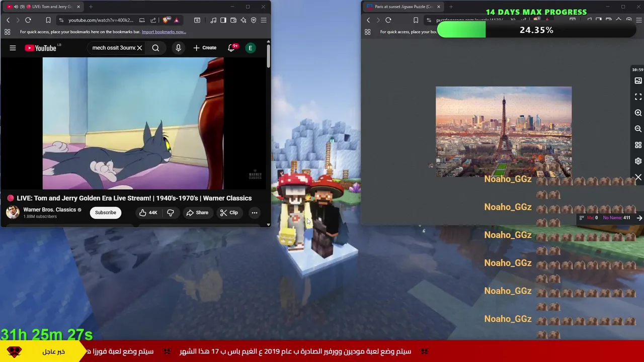This screenshot has height=362, width=644.
Task: Go back in the puzzle browser window
Action: tap(368, 20)
